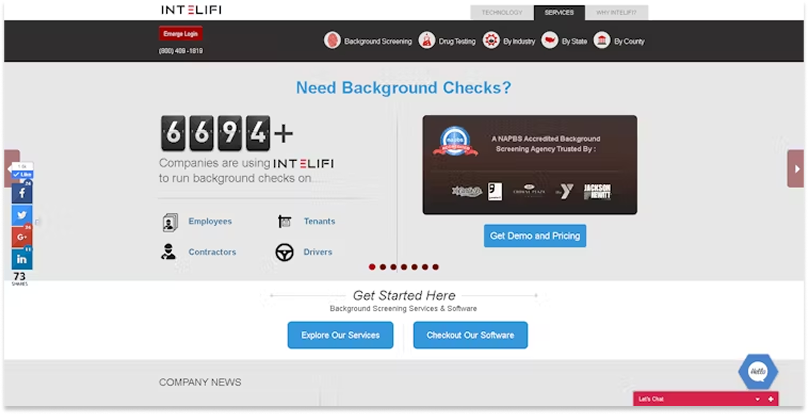The height and width of the screenshot is (414, 808).
Task: Share the page on LinkedIn
Action: click(22, 259)
